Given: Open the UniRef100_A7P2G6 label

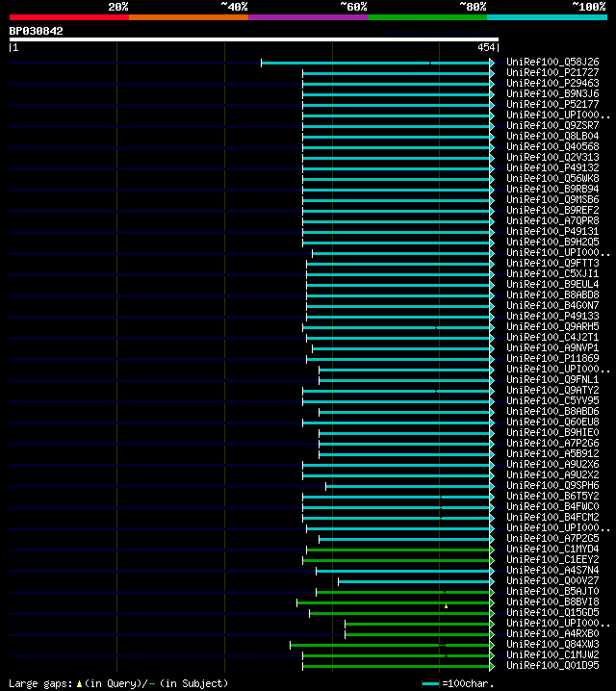Looking at the screenshot, I should pyautogui.click(x=552, y=443).
